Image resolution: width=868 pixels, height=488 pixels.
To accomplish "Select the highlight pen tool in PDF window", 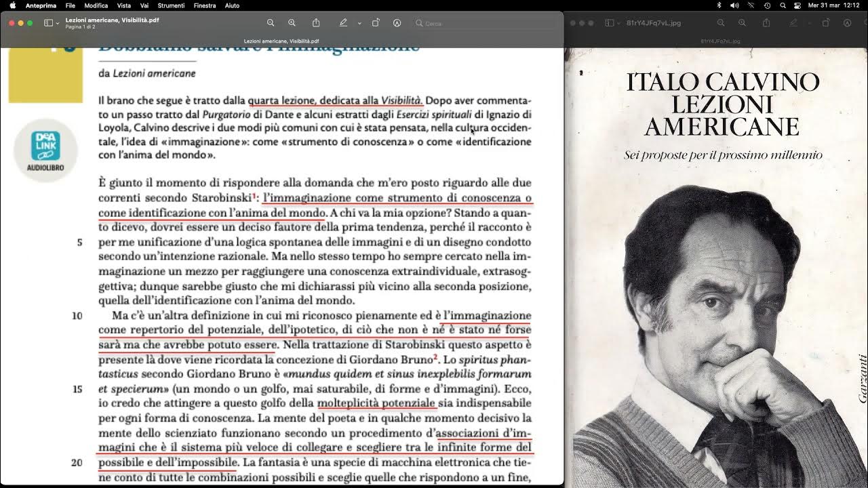I will (x=343, y=23).
